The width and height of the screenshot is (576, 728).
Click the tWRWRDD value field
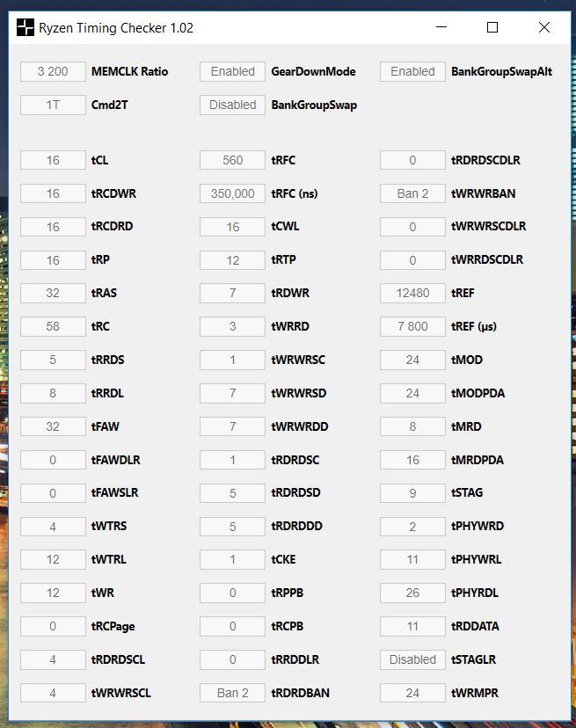pyautogui.click(x=233, y=426)
